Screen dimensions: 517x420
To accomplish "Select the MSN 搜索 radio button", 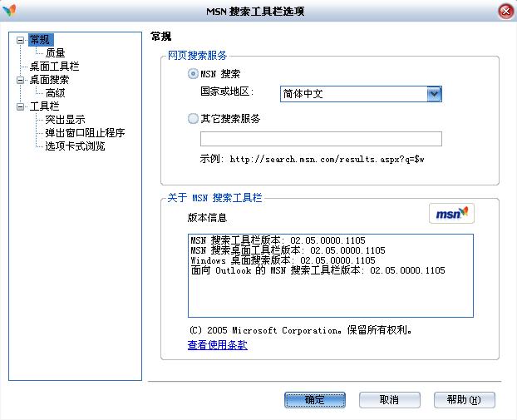I will (193, 73).
